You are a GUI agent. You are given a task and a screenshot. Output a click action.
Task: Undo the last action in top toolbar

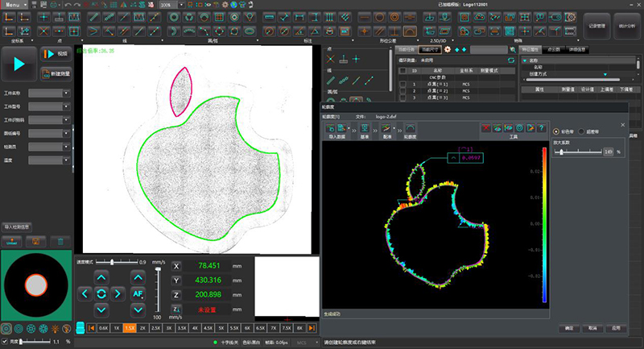tap(68, 5)
